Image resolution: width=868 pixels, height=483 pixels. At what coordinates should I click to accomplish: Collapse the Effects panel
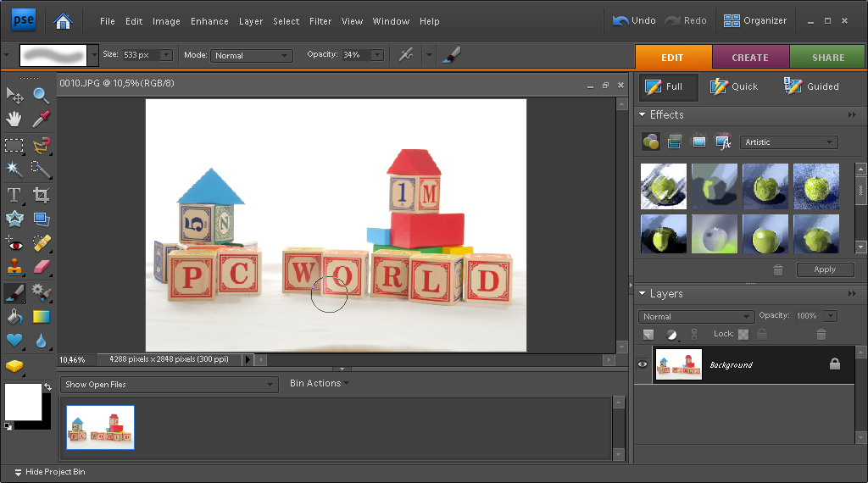coord(643,114)
